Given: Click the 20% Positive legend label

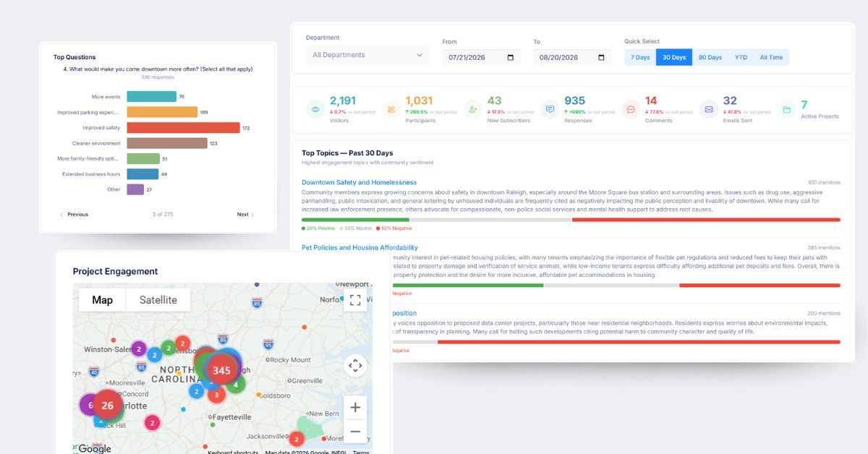Looking at the screenshot, I should 318,228.
